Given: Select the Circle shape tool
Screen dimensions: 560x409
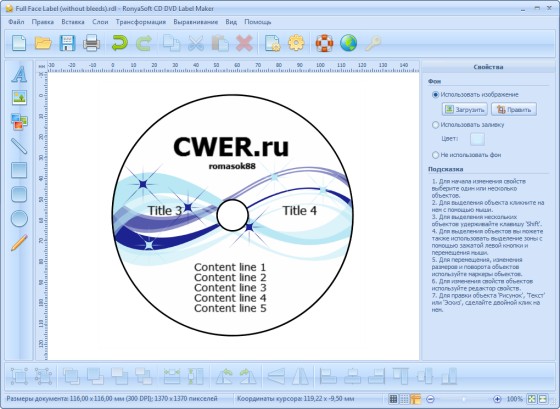Looking at the screenshot, I should [x=19, y=219].
